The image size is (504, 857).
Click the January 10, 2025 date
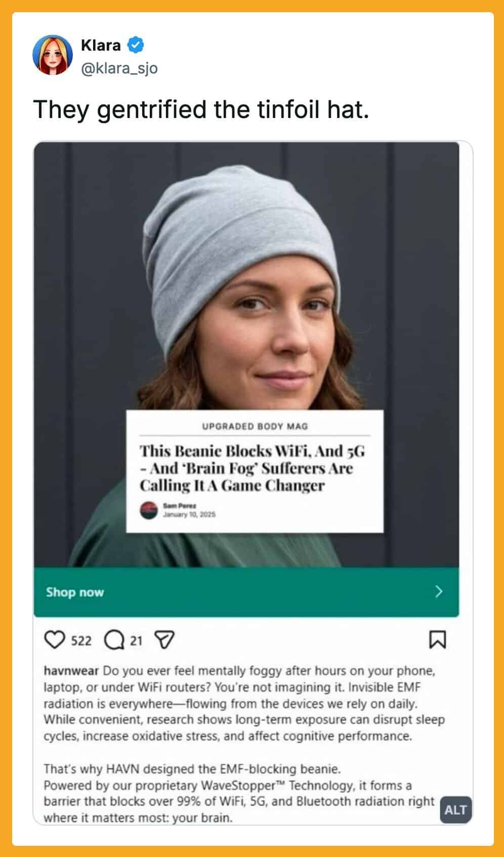click(x=189, y=515)
